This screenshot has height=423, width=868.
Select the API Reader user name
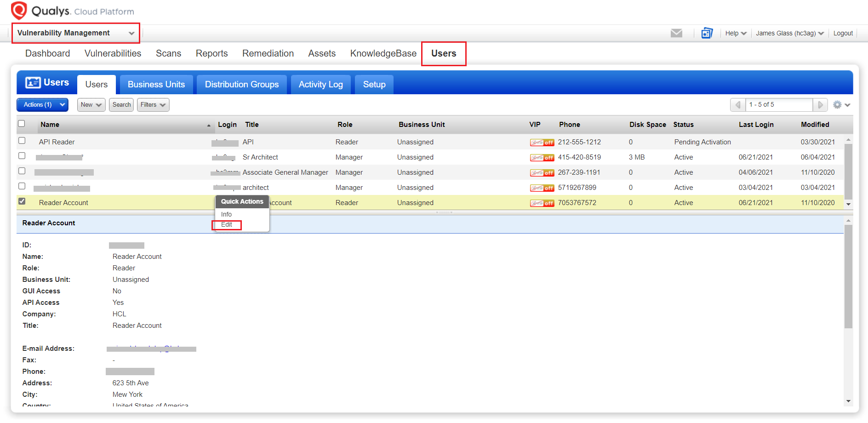pyautogui.click(x=57, y=143)
